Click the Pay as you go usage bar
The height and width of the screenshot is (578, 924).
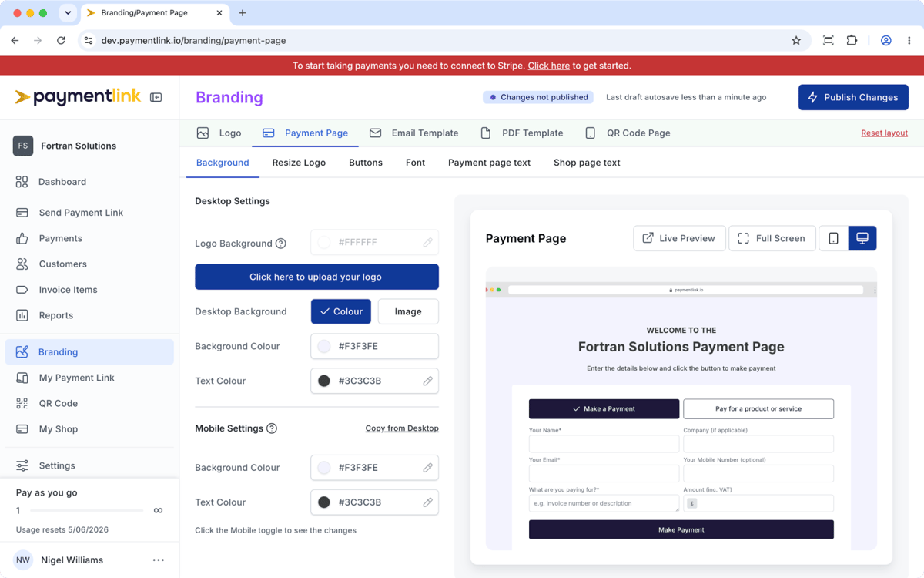pyautogui.click(x=86, y=510)
